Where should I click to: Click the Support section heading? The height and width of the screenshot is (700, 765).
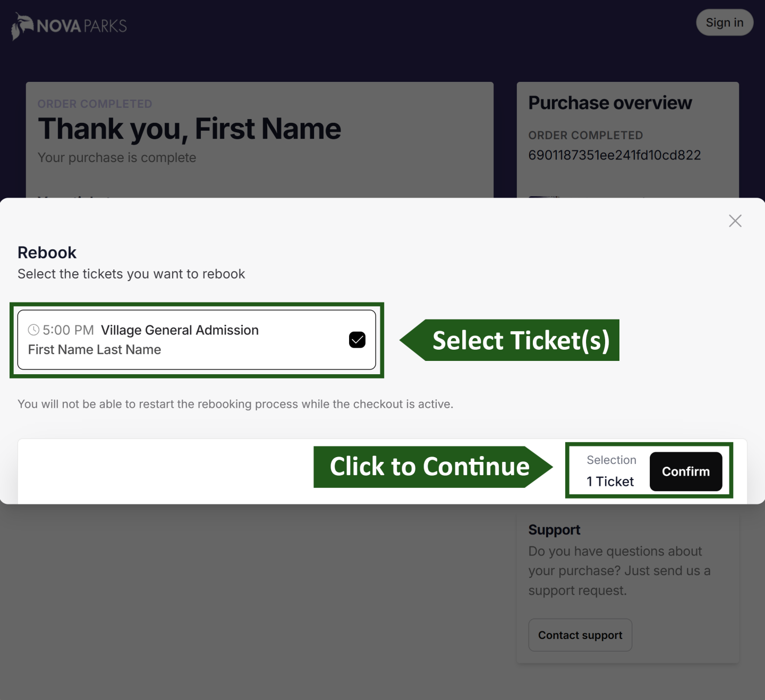coord(554,529)
